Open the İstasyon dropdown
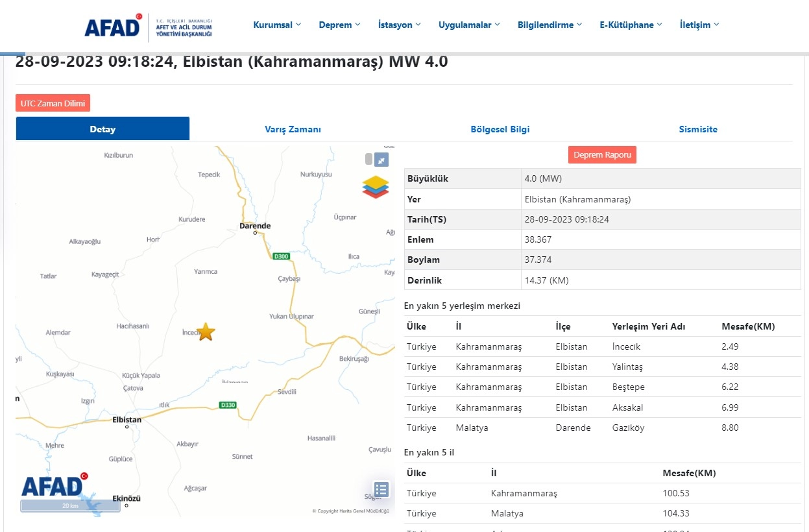The width and height of the screenshot is (809, 532). tap(400, 25)
